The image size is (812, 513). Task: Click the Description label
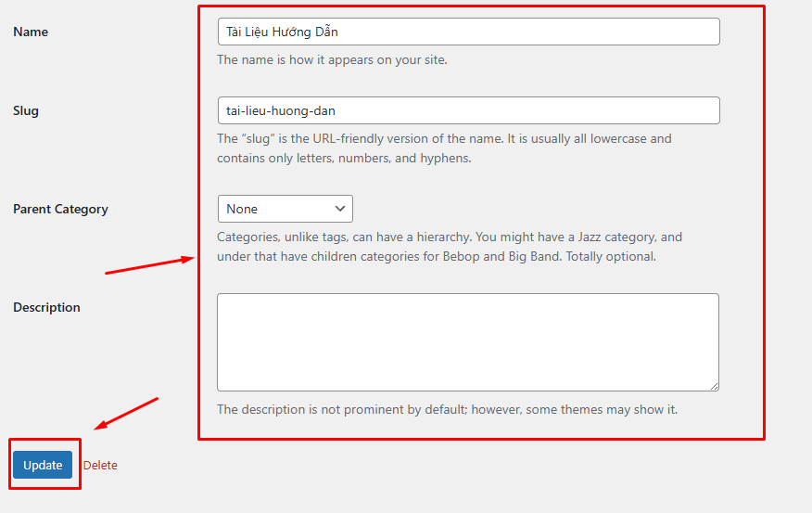pos(46,307)
